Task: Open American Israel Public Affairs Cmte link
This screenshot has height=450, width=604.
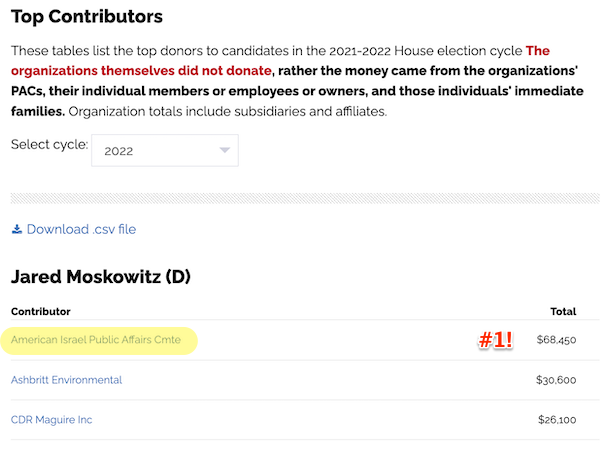Action: coord(96,340)
